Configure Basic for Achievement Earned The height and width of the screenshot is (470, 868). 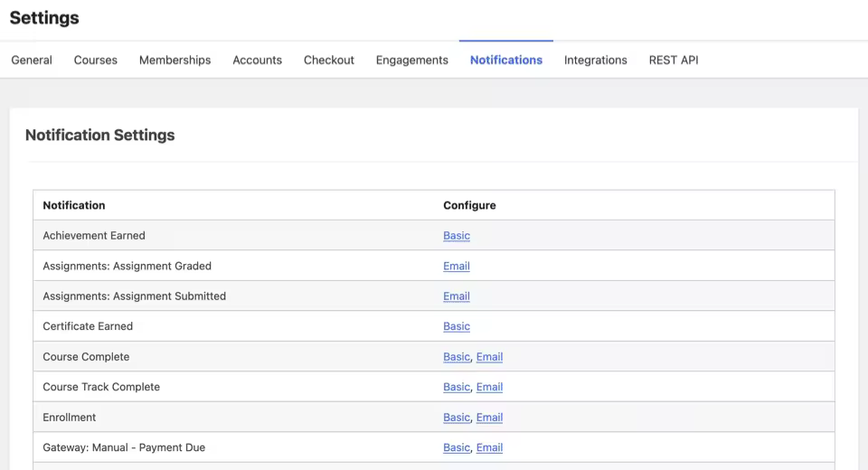(456, 235)
